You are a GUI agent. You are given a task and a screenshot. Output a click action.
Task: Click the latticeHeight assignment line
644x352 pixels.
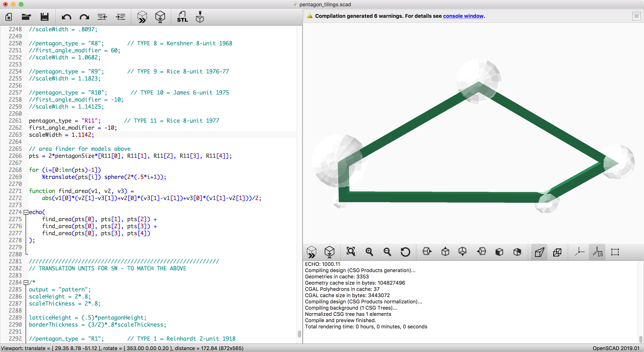click(x=88, y=318)
